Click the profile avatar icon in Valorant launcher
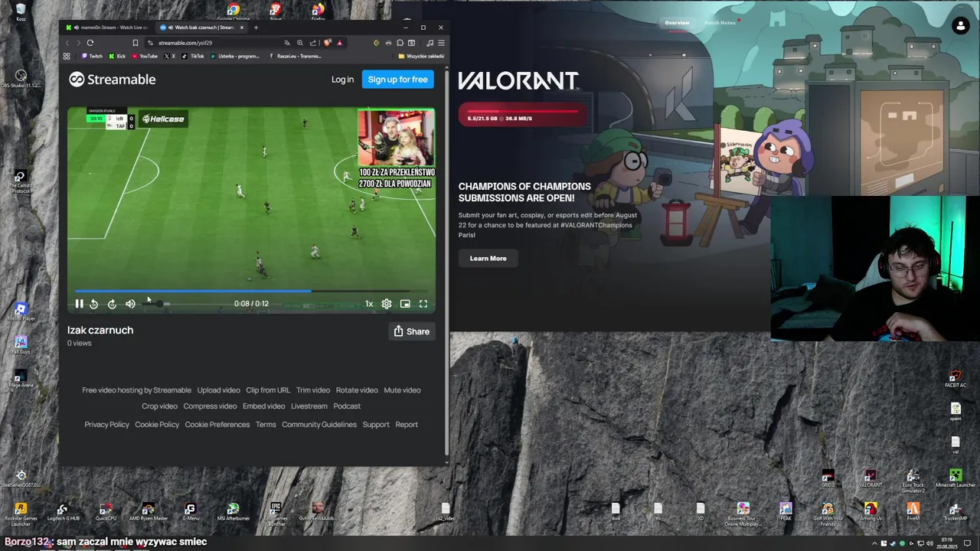Screen dimensions: 980x551 coord(960,26)
